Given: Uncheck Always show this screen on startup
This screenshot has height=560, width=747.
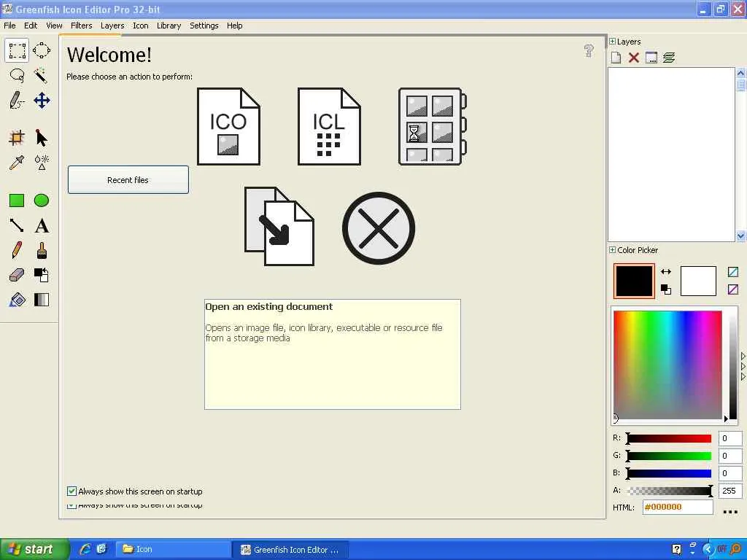Looking at the screenshot, I should 71,491.
